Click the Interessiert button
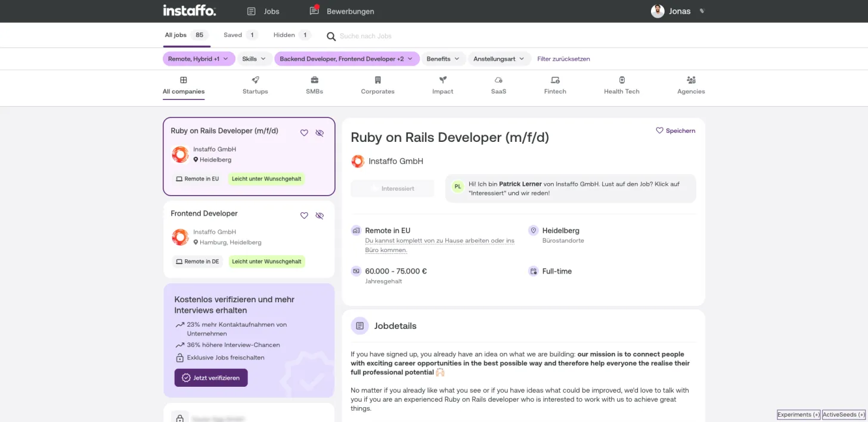 click(x=392, y=188)
